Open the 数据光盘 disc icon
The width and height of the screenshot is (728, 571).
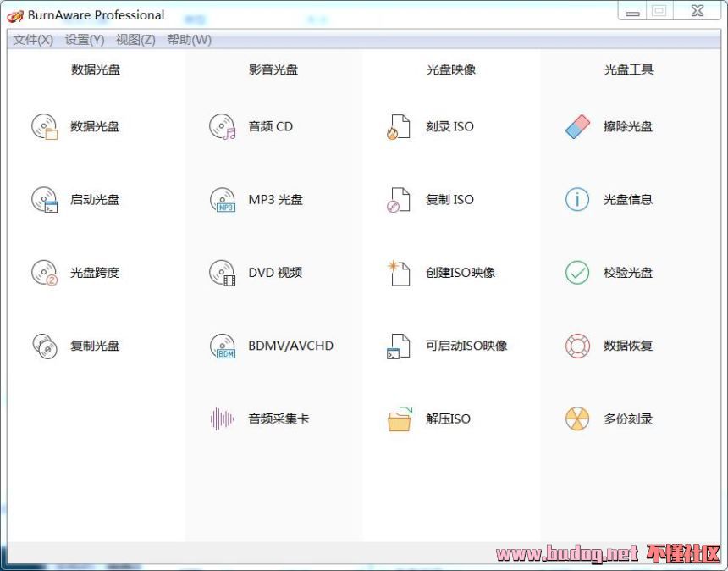pyautogui.click(x=45, y=126)
